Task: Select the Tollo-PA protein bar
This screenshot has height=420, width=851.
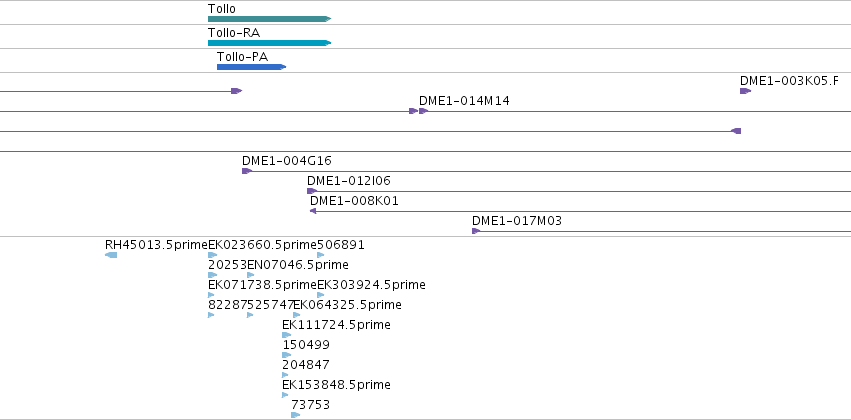Action: click(251, 67)
